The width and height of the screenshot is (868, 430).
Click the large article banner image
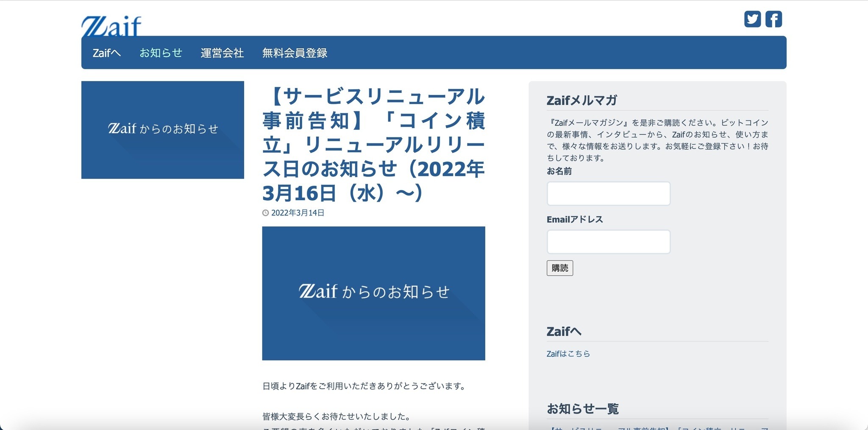click(373, 292)
